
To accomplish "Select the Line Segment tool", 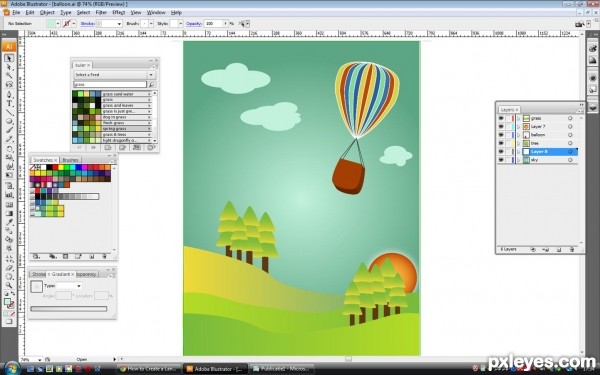I will click(9, 112).
